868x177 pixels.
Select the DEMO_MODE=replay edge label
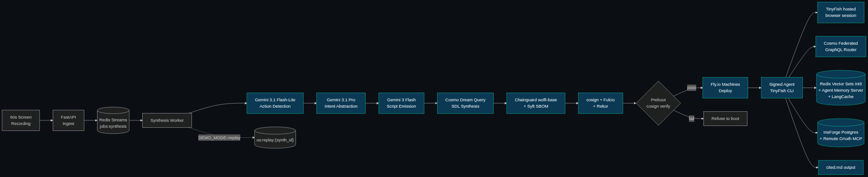tap(219, 138)
